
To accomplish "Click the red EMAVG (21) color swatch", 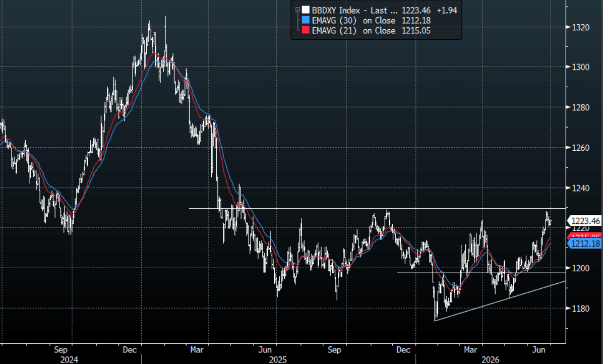I will point(306,30).
